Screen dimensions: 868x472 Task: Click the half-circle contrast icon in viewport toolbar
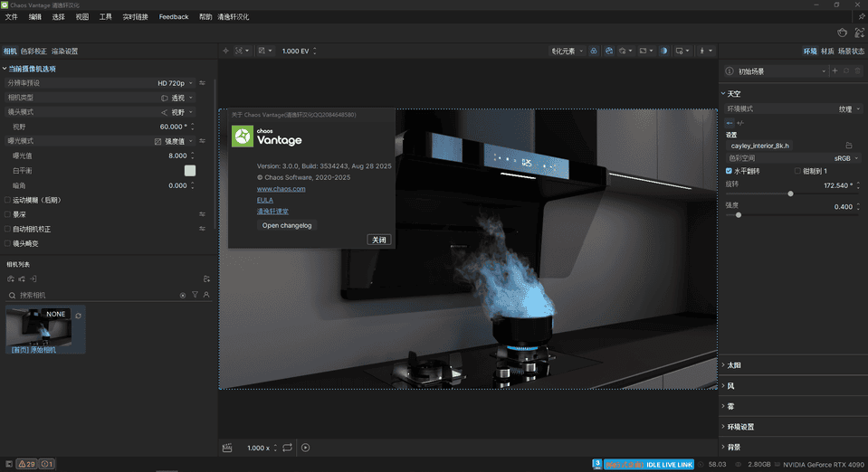pos(663,51)
